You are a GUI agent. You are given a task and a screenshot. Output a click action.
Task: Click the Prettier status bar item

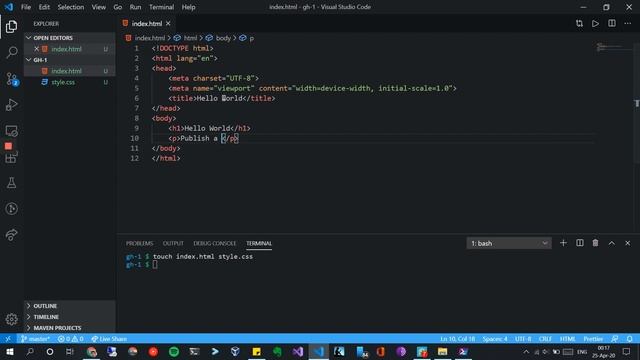pyautogui.click(x=593, y=339)
